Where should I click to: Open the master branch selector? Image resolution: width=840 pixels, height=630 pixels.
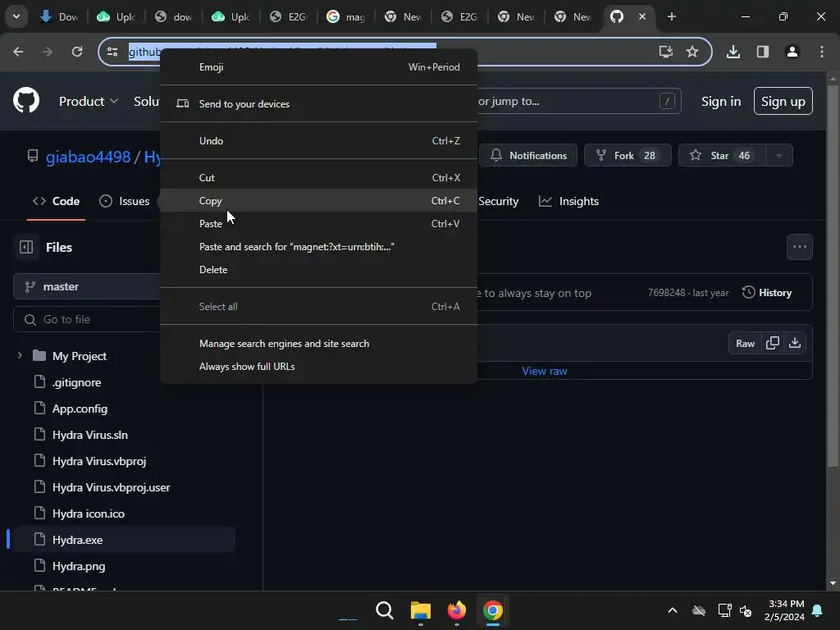87,286
